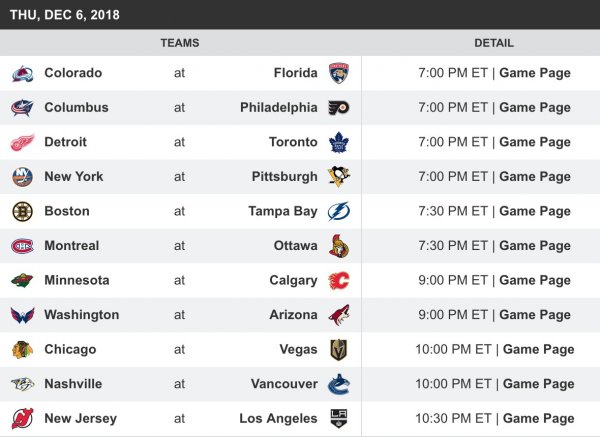
Task: Click the Chicago Blackhawks logo
Action: click(x=22, y=349)
